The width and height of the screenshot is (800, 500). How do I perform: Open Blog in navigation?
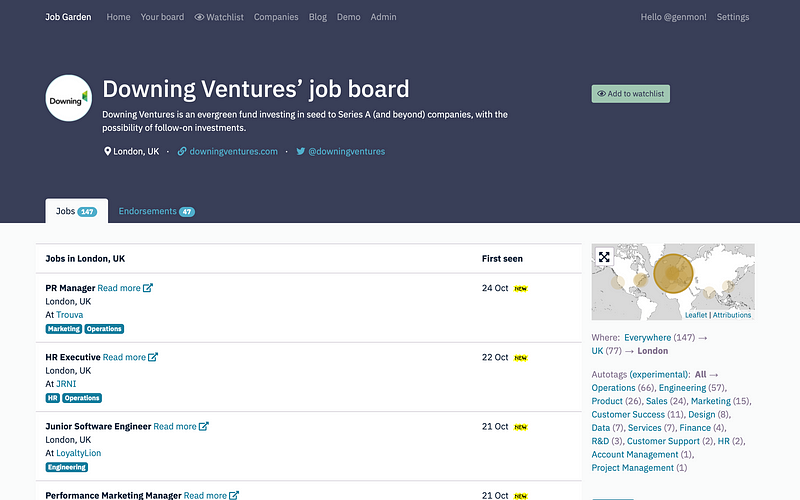[x=318, y=17]
